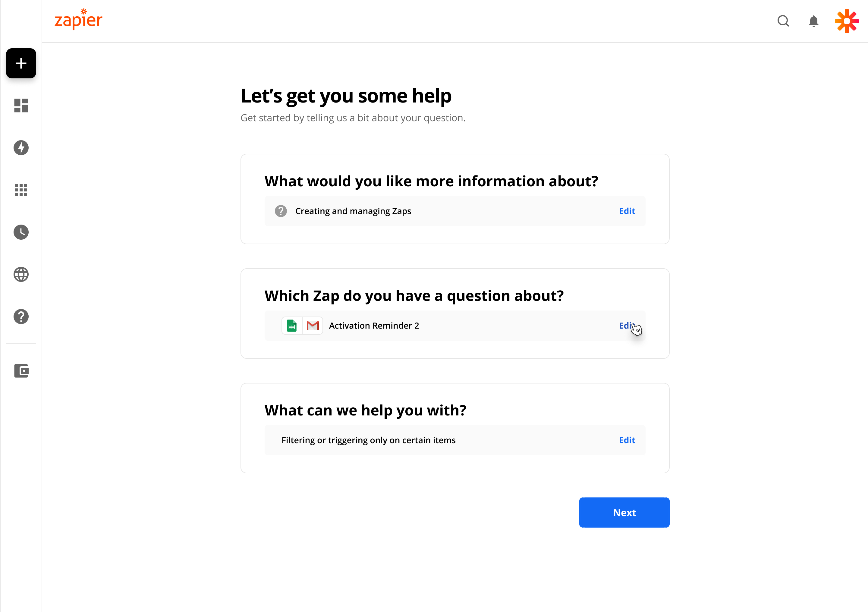The image size is (868, 612).
Task: Select the Activation Reminder 2 row
Action: pos(374,325)
